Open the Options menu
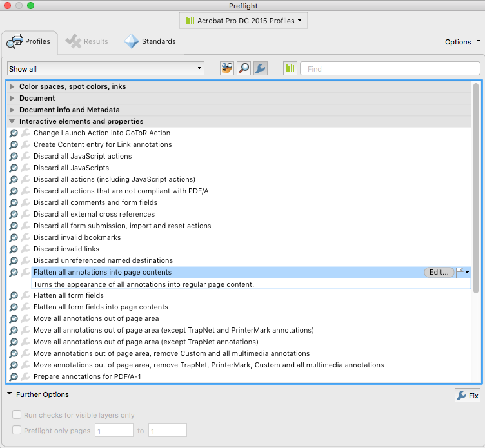This screenshot has height=448, width=485. click(462, 42)
